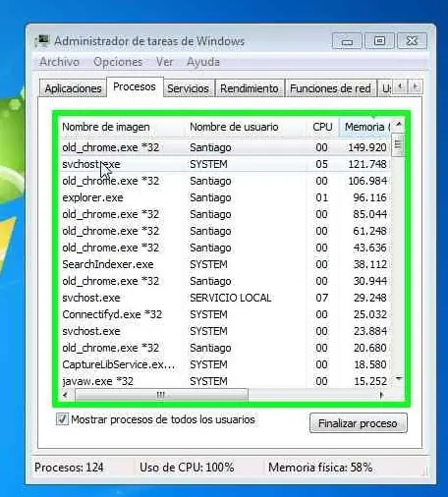
Task: Switch to the Rendimiento tab
Action: pos(250,88)
